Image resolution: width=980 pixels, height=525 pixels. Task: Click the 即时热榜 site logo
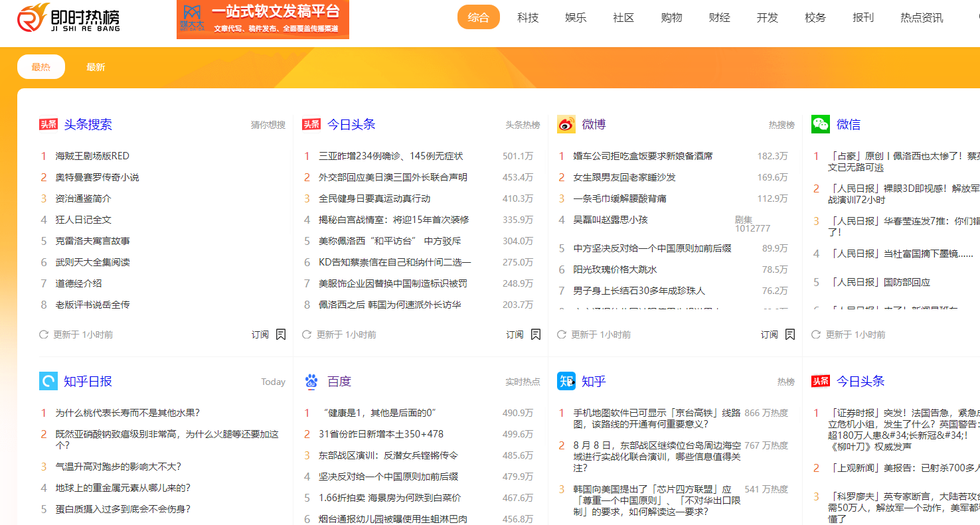[x=69, y=18]
